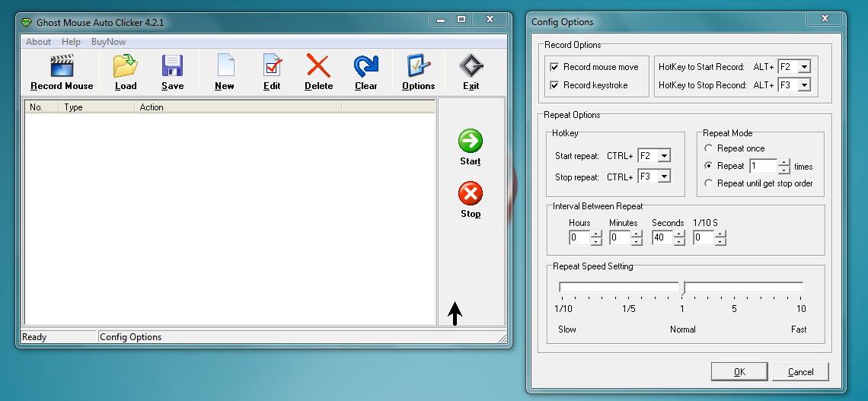Select Repeat until get stop order
Screen dimensions: 868x401
click(x=708, y=183)
